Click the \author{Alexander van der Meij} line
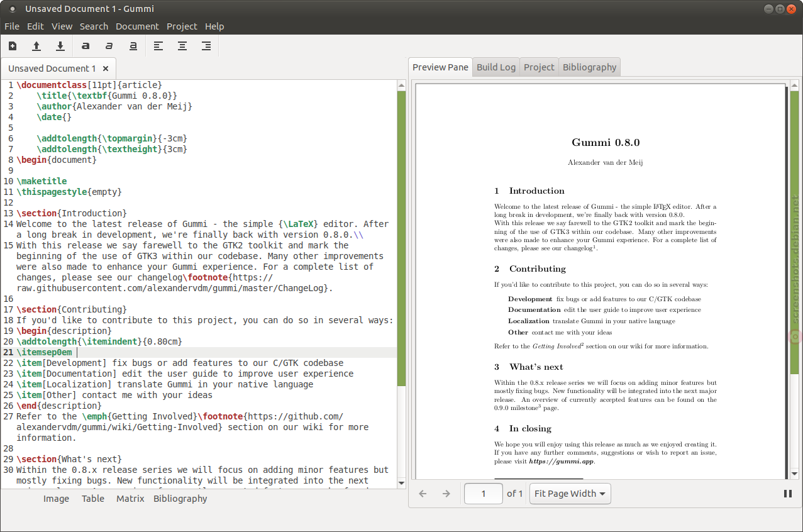The height and width of the screenshot is (532, 803). click(114, 106)
